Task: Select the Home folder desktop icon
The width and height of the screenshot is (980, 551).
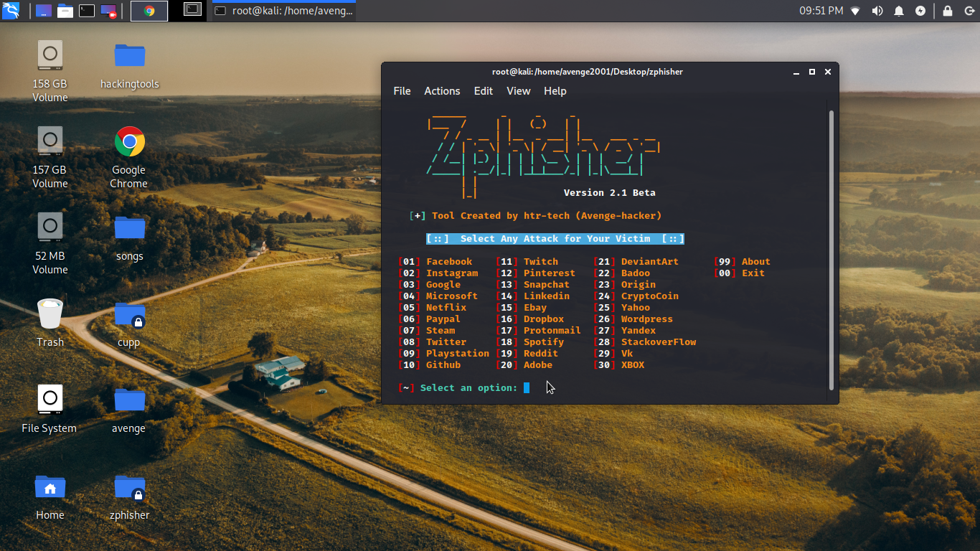Action: click(50, 495)
